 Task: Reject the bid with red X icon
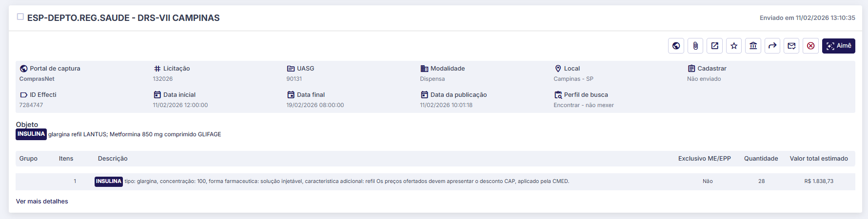coord(810,46)
